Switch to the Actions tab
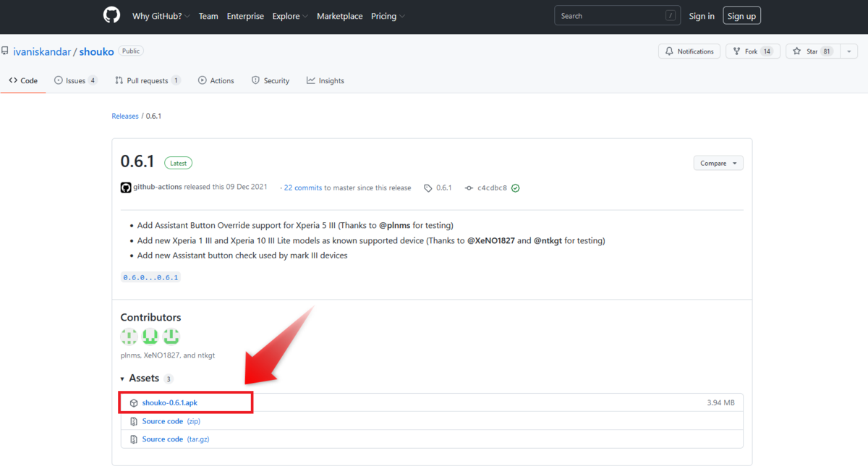This screenshot has height=469, width=868. (216, 80)
